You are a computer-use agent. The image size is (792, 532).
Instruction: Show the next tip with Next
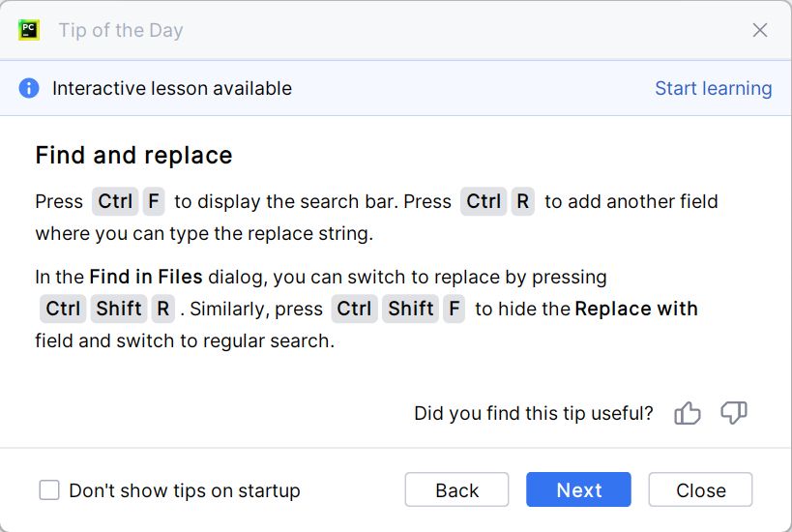click(x=578, y=490)
